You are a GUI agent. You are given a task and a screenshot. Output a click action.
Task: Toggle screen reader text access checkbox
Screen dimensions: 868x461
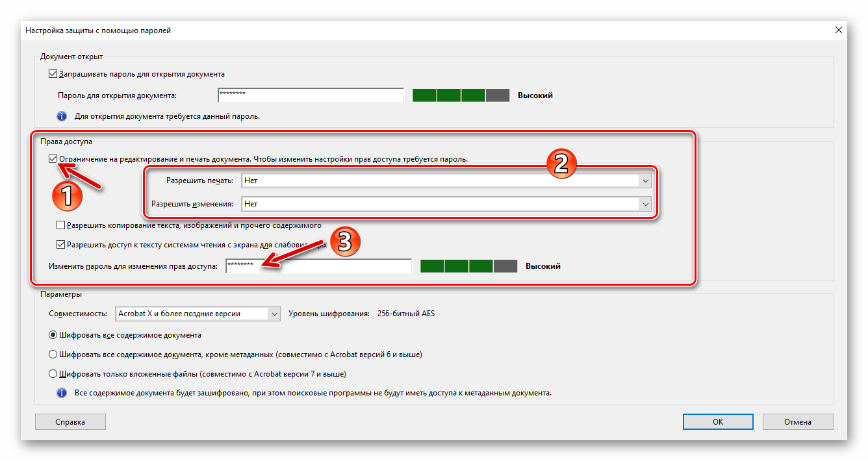tap(61, 245)
